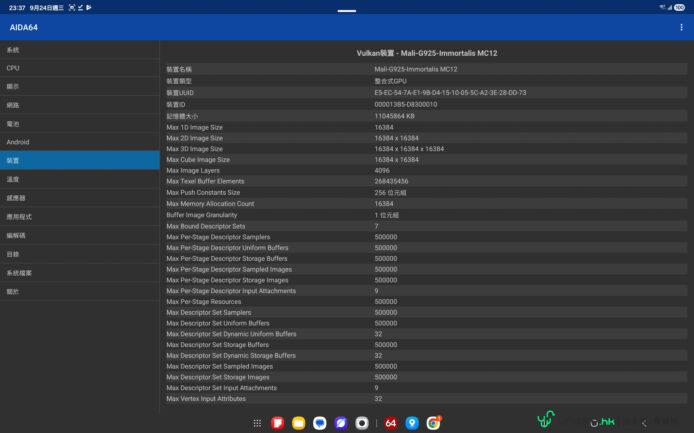Open the 編解碼 sidebar section
Image resolution: width=694 pixels, height=433 pixels.
pos(80,236)
